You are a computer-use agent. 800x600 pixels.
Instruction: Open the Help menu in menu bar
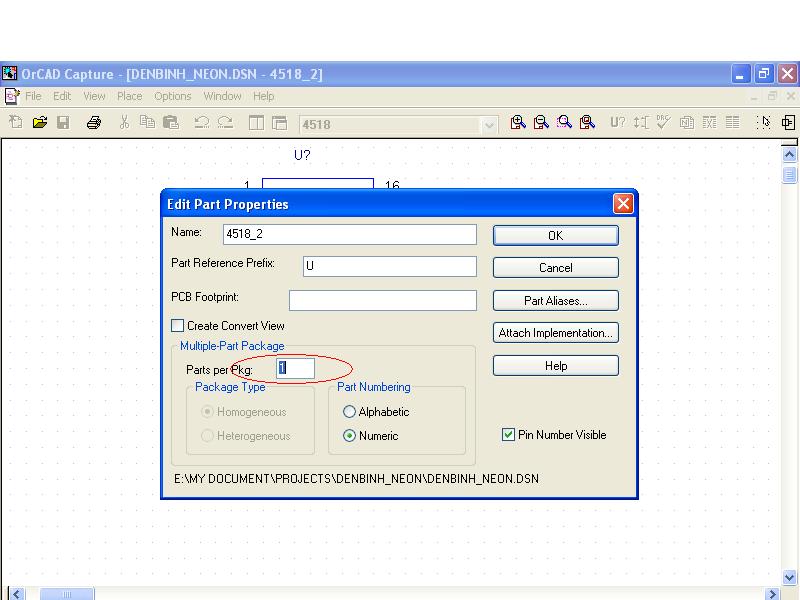(x=264, y=96)
